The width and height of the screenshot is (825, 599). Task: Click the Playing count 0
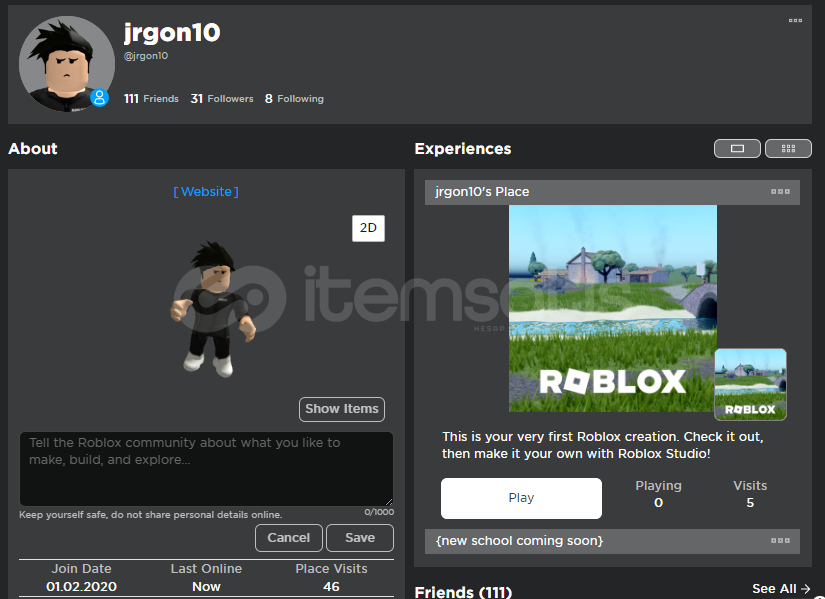658,503
